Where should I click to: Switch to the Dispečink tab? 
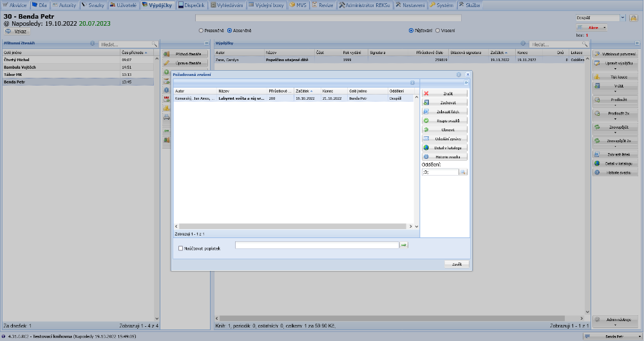191,5
